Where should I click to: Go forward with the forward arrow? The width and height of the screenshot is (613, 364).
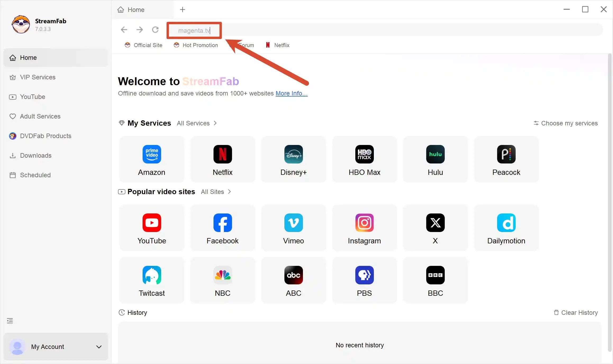click(140, 30)
